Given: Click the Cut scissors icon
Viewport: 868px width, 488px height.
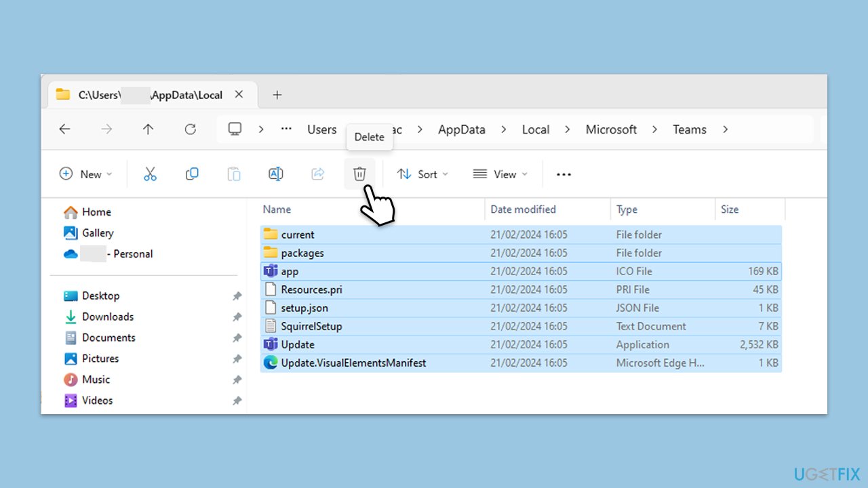Looking at the screenshot, I should pos(150,174).
